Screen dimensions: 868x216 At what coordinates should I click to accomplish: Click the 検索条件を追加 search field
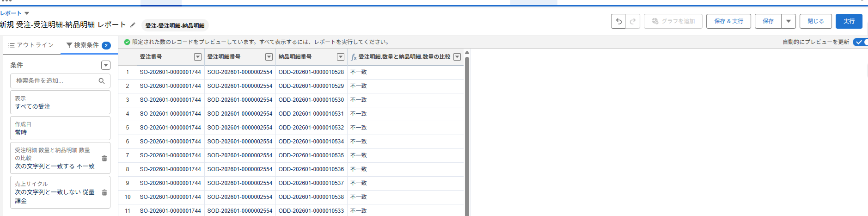coord(60,81)
